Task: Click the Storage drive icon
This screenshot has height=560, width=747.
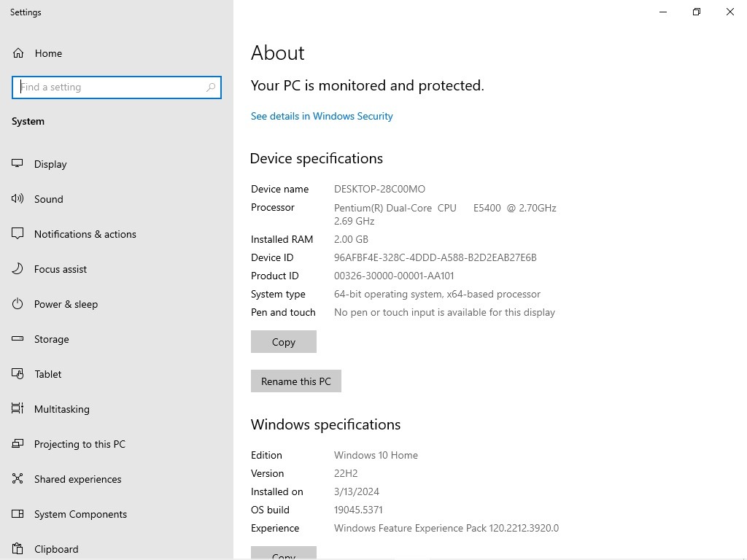Action: pyautogui.click(x=18, y=338)
